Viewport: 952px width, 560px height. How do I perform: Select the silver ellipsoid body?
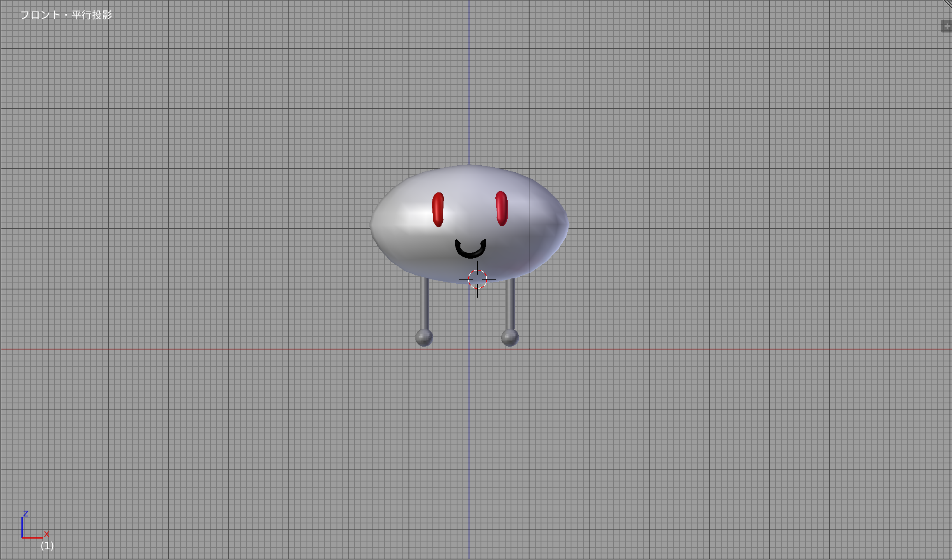click(469, 224)
